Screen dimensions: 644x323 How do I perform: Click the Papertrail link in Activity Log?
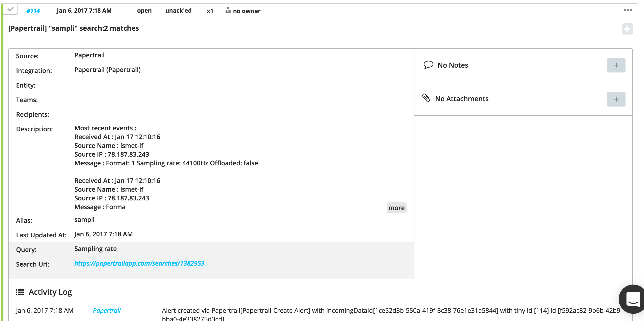(x=107, y=311)
